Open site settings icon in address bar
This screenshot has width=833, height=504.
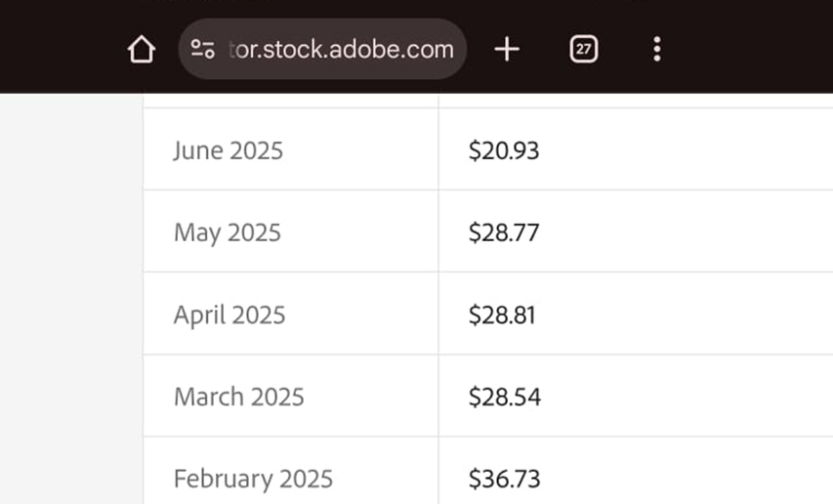coord(202,50)
